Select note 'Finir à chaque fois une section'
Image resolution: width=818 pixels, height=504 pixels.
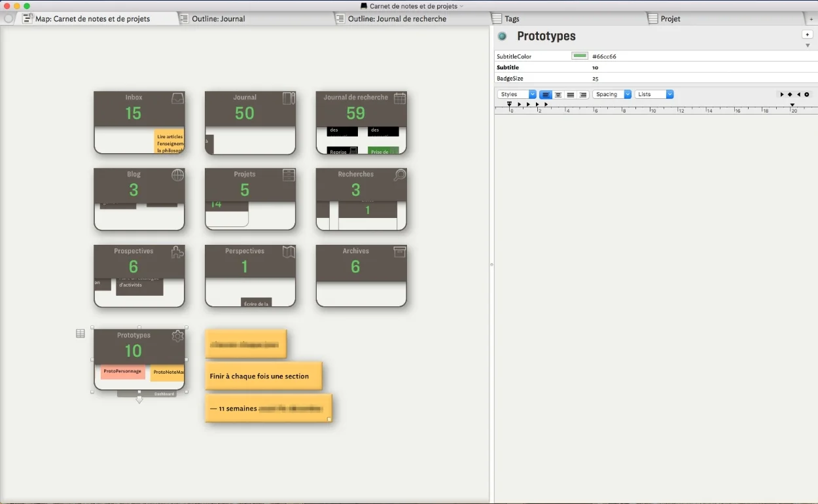(x=264, y=376)
